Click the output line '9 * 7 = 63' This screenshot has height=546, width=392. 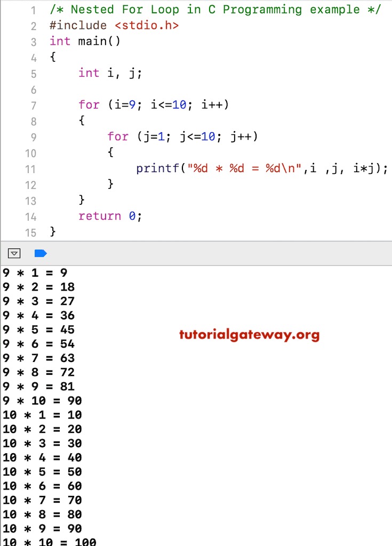[x=39, y=358]
